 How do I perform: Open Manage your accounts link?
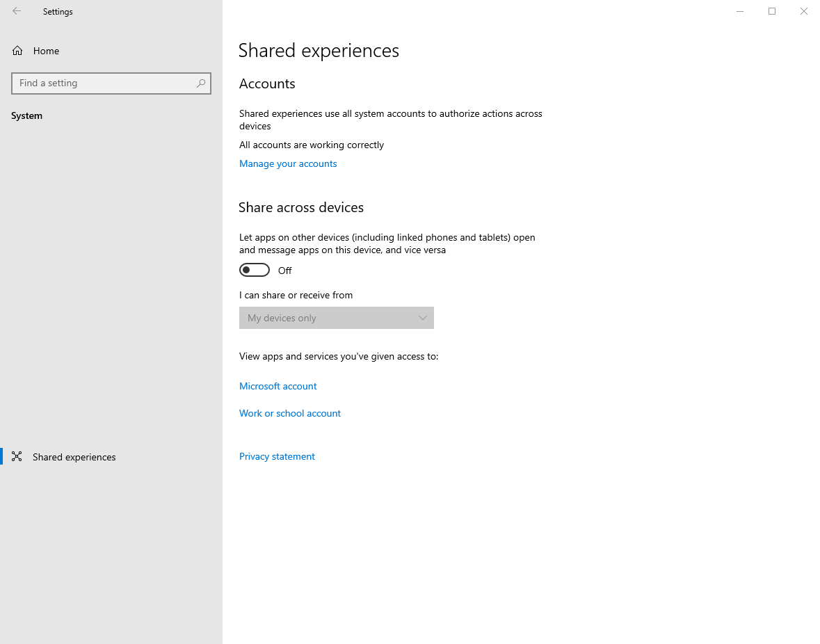coord(288,163)
